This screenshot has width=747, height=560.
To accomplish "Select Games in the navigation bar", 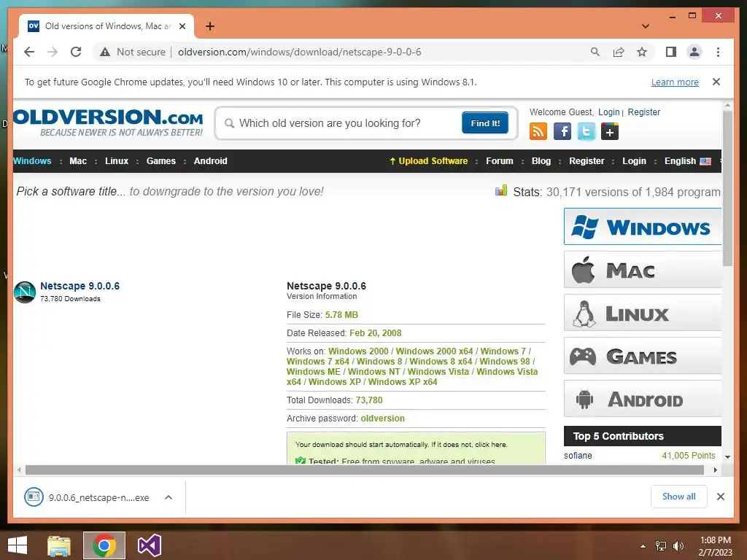I will (x=161, y=161).
